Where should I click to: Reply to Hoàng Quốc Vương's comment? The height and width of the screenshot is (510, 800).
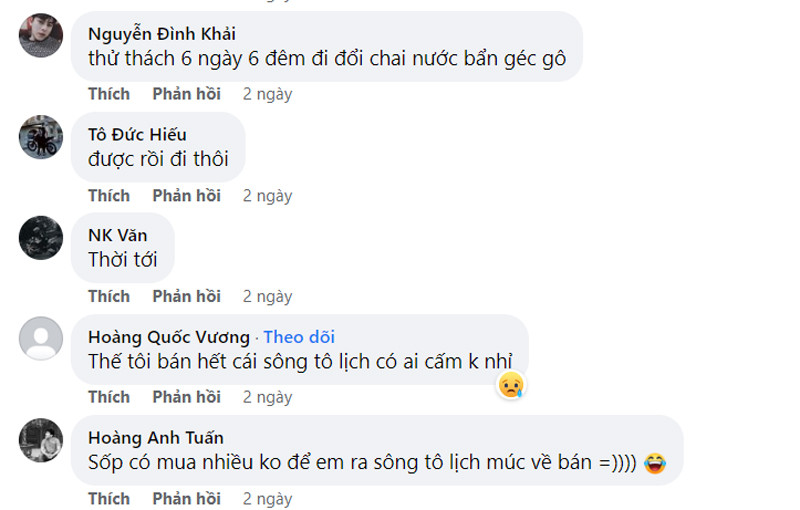tap(186, 397)
